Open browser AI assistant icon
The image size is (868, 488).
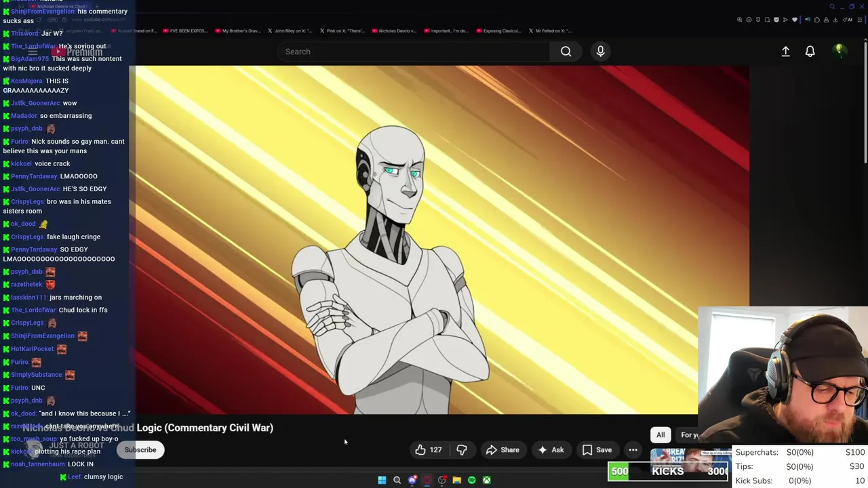pyautogui.click(x=847, y=20)
